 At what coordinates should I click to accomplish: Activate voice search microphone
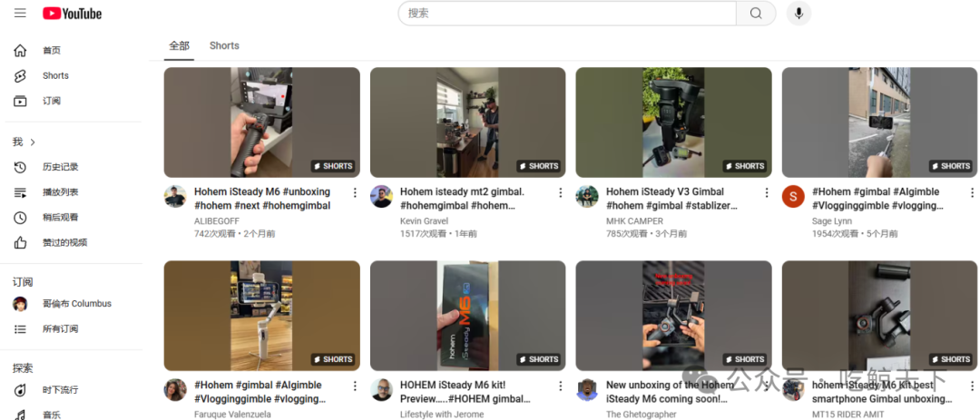pyautogui.click(x=799, y=13)
